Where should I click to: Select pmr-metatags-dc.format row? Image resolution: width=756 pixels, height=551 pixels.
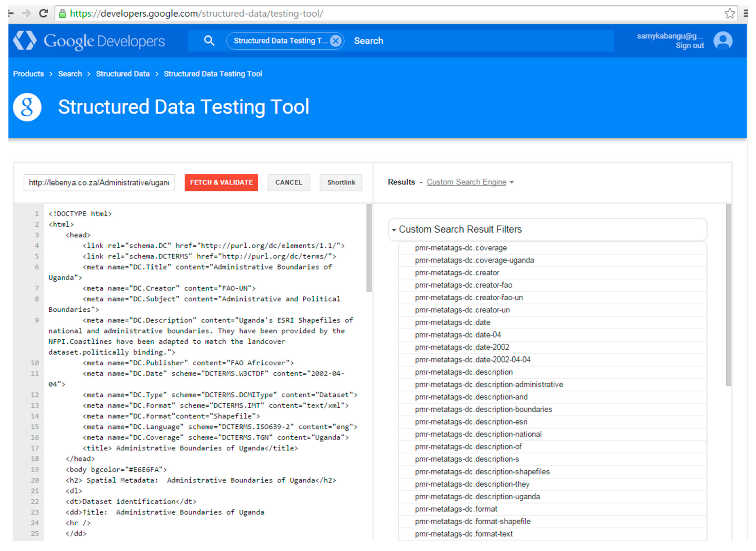coord(552,509)
